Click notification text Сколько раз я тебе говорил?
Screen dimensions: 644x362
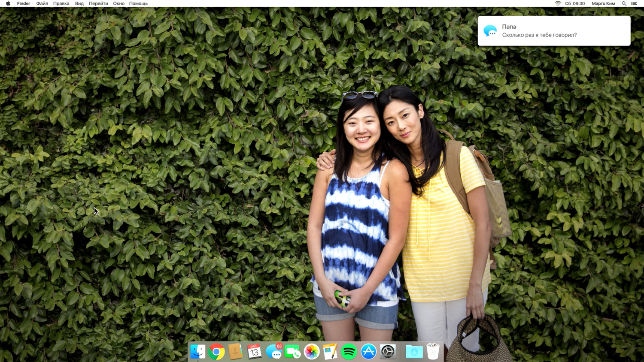[539, 35]
